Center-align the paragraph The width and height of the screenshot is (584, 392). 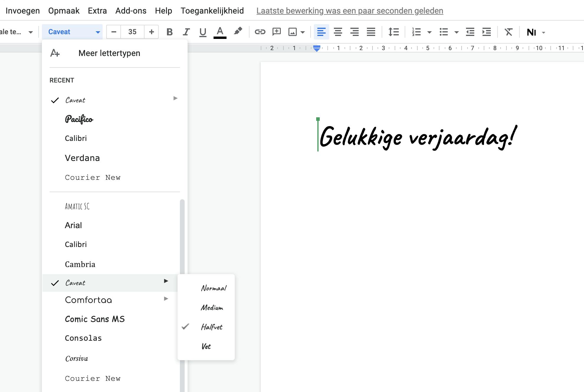[338, 32]
